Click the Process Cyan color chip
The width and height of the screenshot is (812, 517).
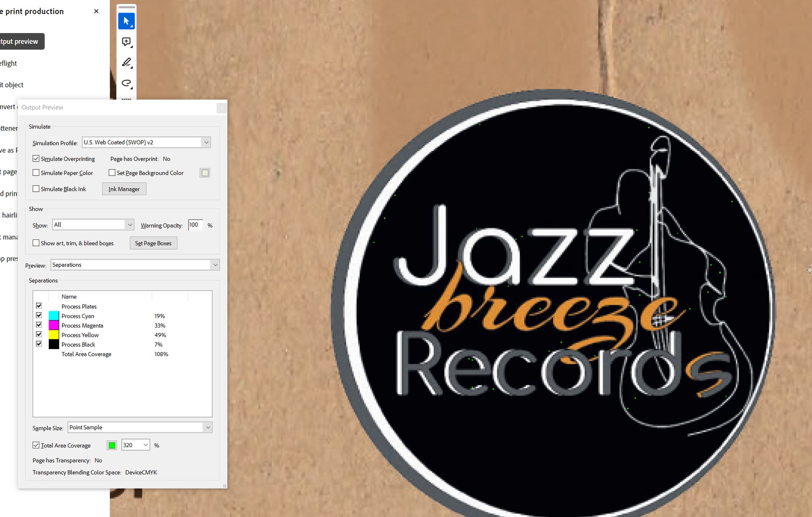coord(54,316)
